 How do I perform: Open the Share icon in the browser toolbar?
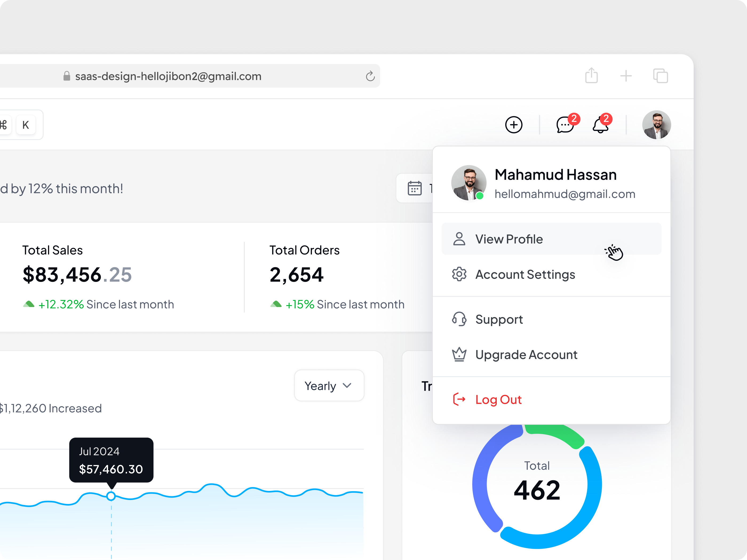[x=591, y=76]
